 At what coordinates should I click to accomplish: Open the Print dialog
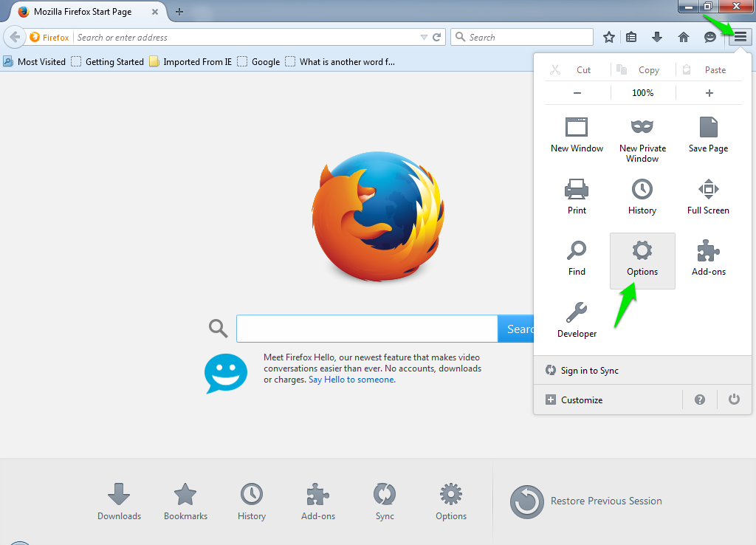[x=576, y=197]
